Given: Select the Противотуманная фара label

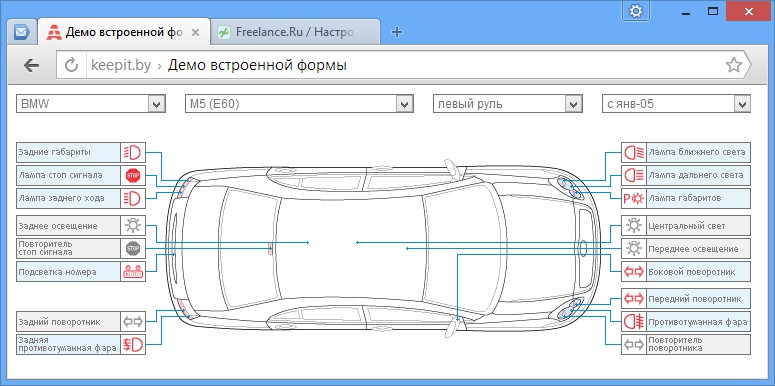Looking at the screenshot, I should (698, 322).
